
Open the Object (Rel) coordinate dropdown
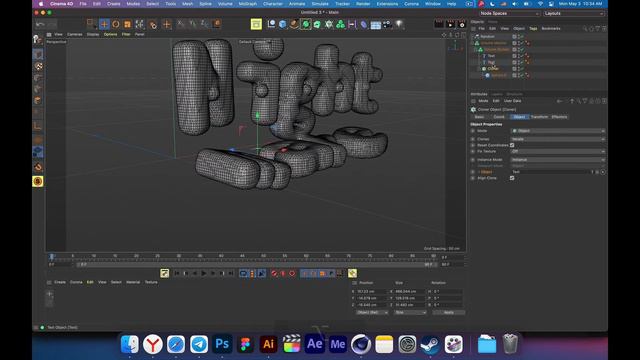point(372,312)
